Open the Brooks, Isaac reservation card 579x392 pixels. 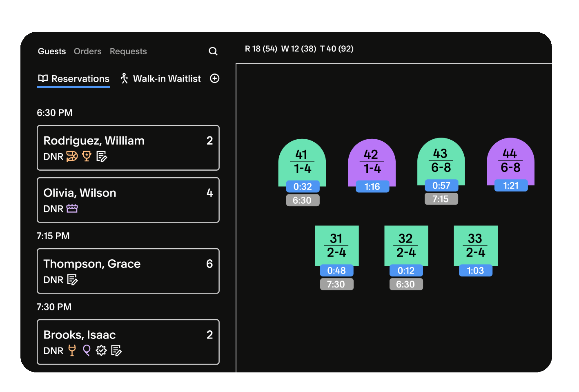[x=128, y=342]
